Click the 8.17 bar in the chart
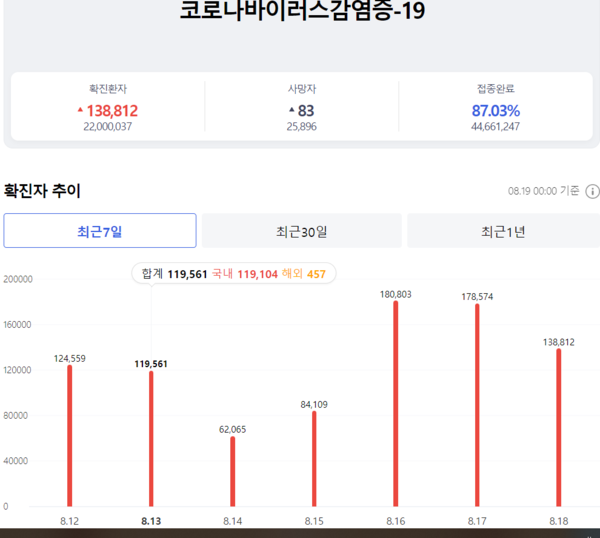The image size is (600, 538). pyautogui.click(x=477, y=405)
